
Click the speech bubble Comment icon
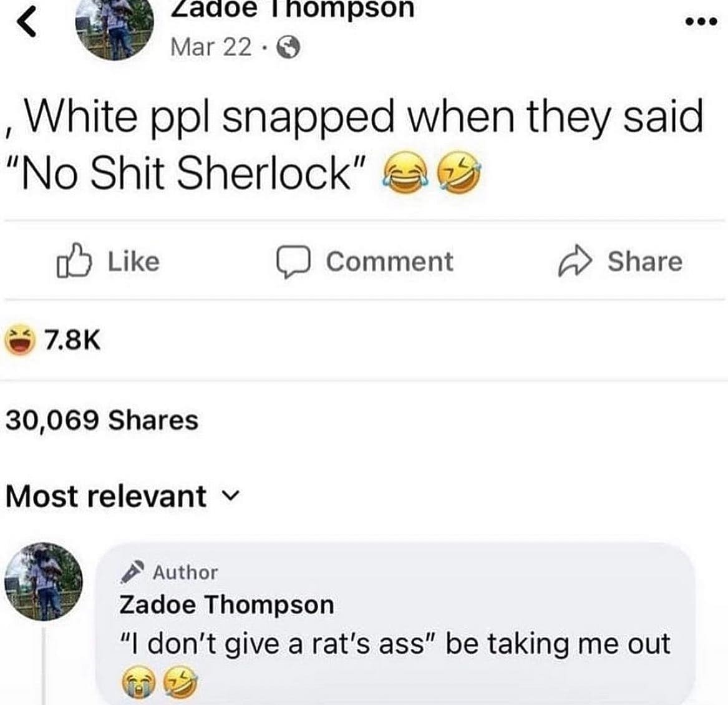293,261
